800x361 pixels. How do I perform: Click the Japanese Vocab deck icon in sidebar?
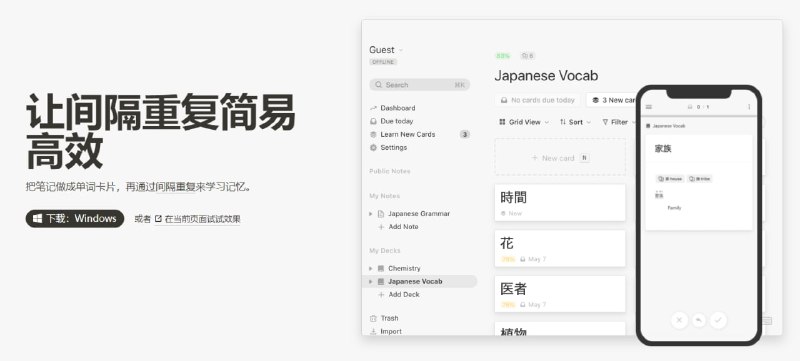coord(381,281)
